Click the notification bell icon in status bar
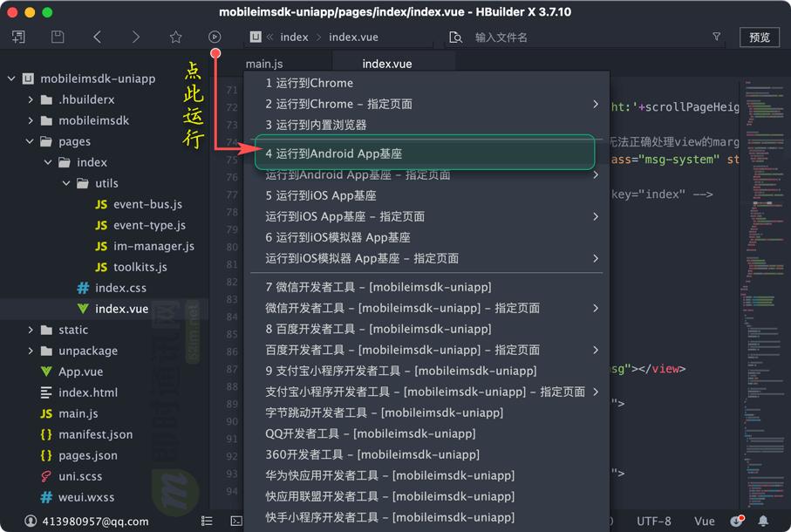The width and height of the screenshot is (791, 532). [763, 521]
